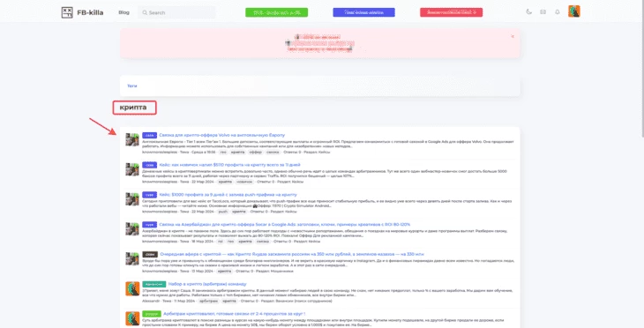Viewport: 644px width, 328px height.
Task: Click the green header button
Action: [276, 12]
